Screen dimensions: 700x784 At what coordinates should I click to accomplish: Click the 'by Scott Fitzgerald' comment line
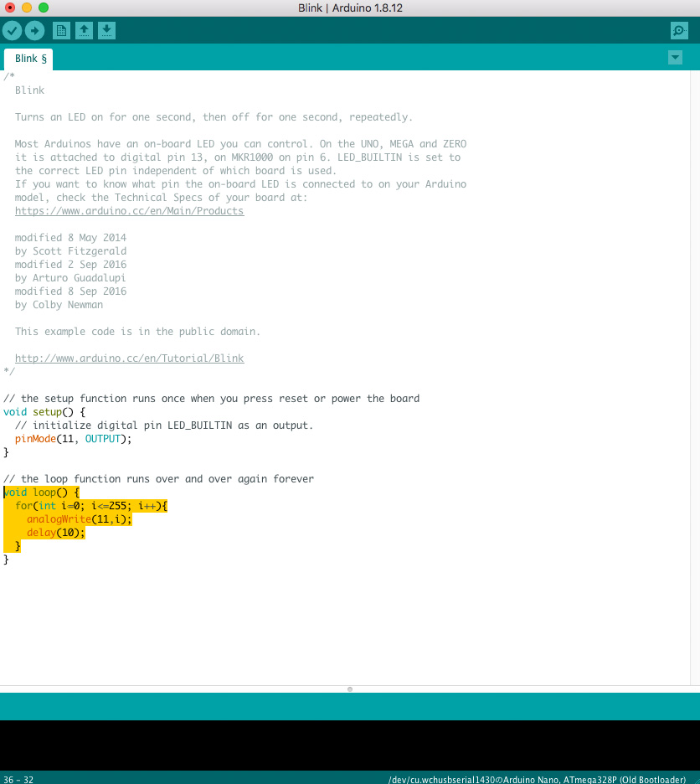coord(70,251)
